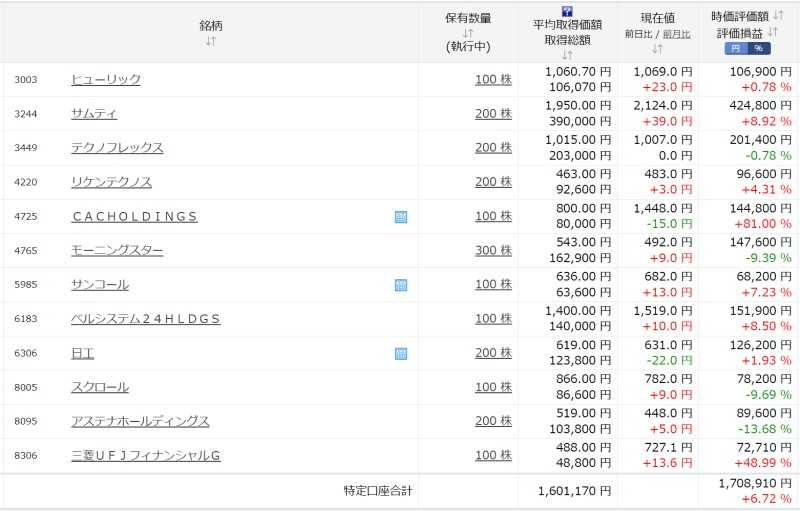Screen dimensions: 800x511
Task: Switch profit display to 円
Action: click(x=735, y=48)
